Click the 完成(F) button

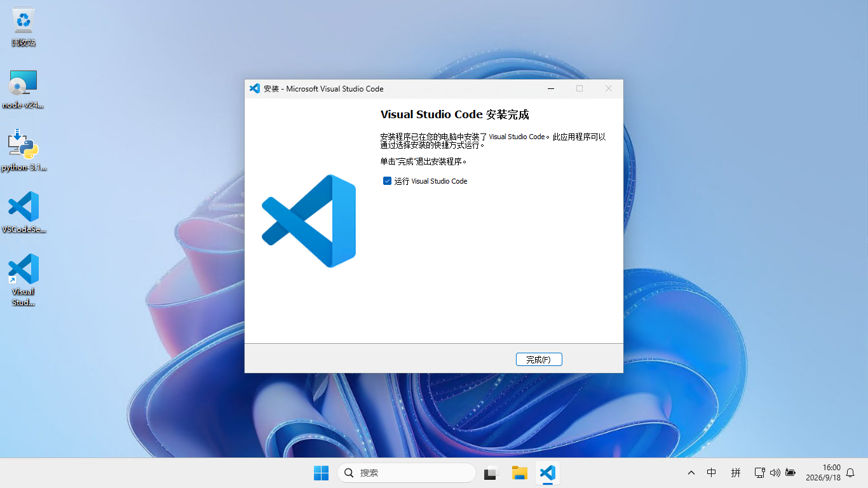tap(539, 360)
